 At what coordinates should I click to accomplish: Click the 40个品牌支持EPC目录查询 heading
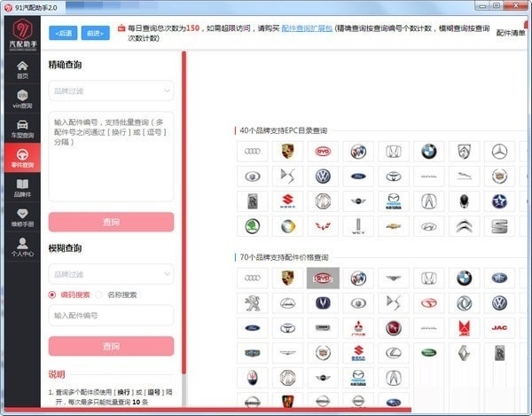[284, 130]
